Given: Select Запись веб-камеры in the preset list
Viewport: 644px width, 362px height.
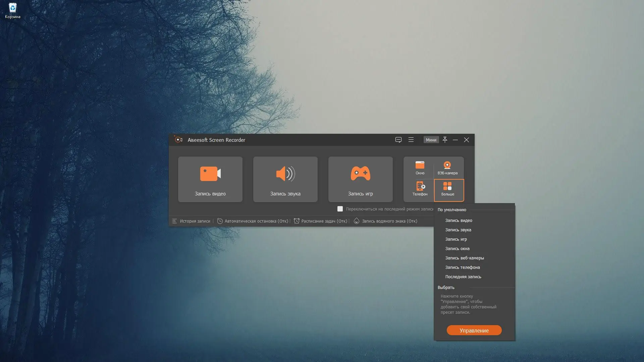Looking at the screenshot, I should (x=464, y=258).
